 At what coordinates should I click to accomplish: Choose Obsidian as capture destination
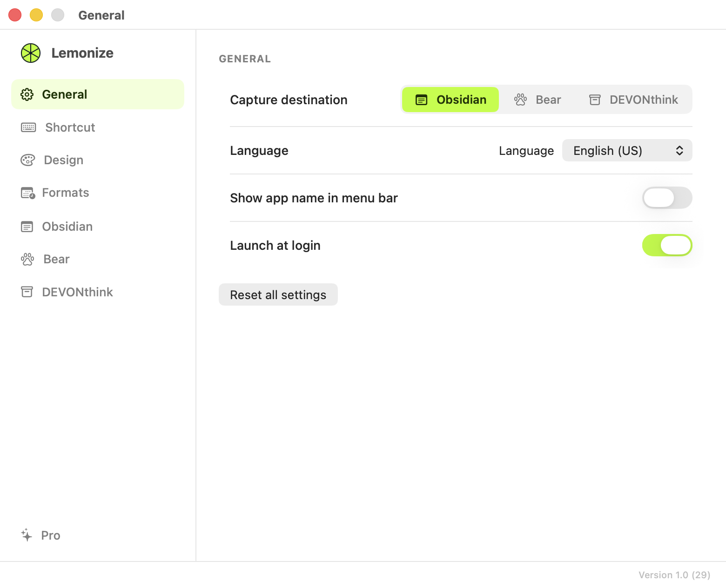click(450, 100)
